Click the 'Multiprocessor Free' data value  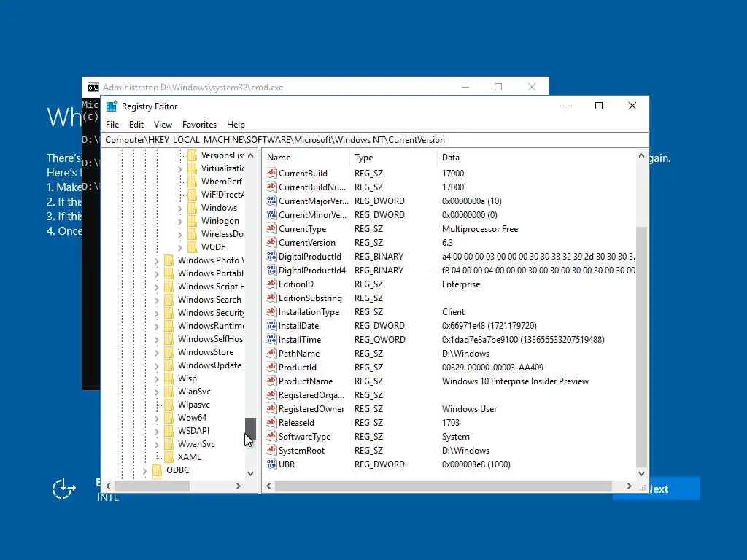pos(480,228)
